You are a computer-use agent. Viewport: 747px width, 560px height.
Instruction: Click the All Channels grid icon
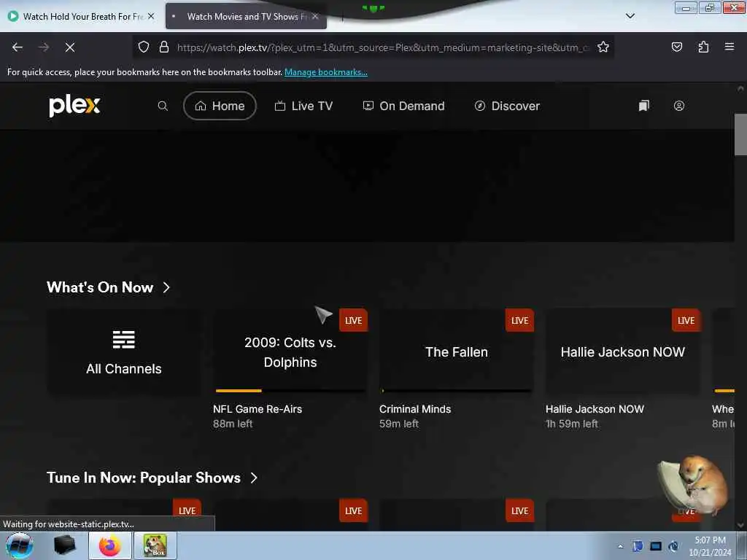pos(124,340)
